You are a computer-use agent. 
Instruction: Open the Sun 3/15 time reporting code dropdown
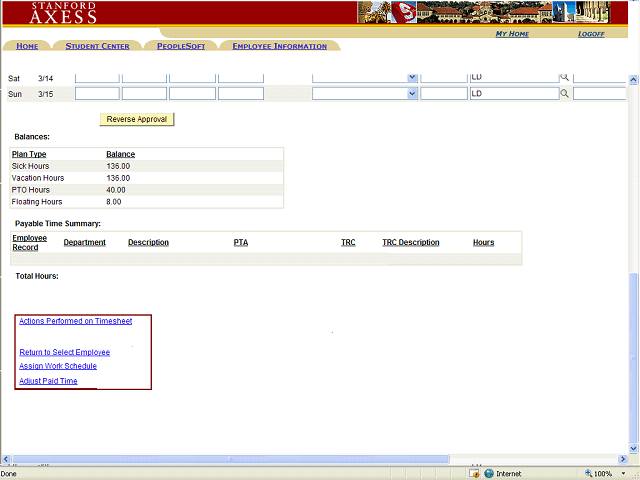pyautogui.click(x=412, y=94)
